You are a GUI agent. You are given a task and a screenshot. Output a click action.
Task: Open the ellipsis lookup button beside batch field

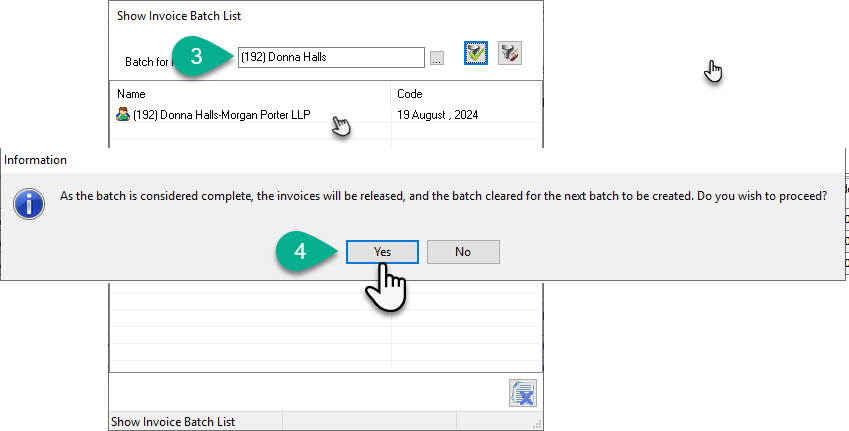(x=437, y=58)
